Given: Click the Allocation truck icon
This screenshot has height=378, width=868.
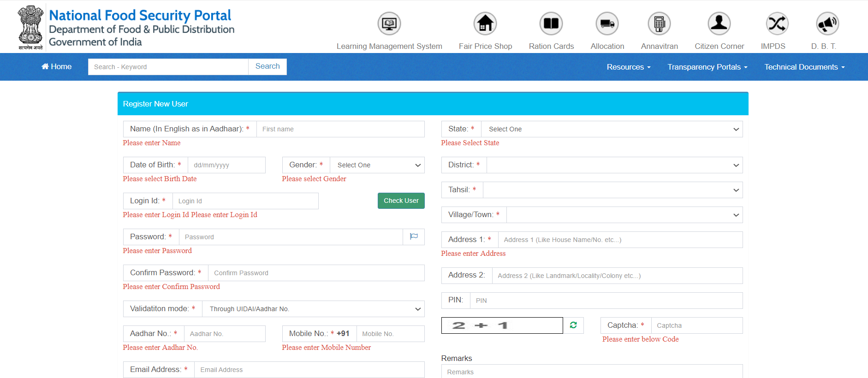Looking at the screenshot, I should [607, 24].
